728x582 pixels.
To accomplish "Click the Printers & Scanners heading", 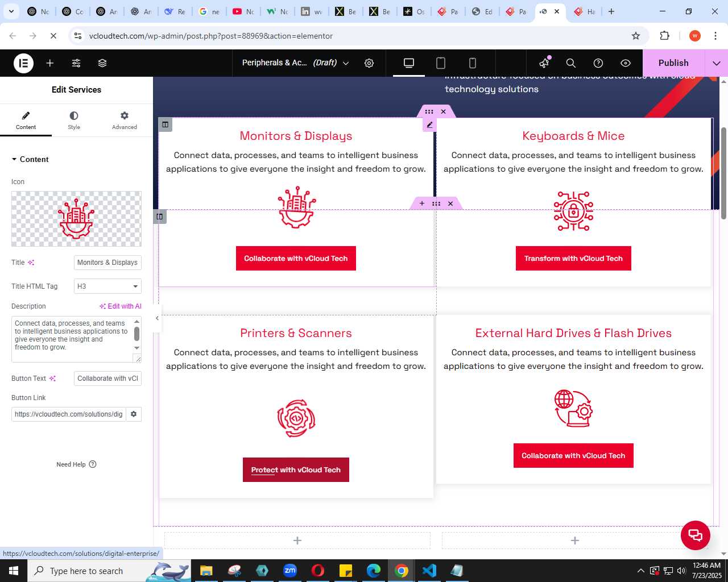I will tap(296, 333).
